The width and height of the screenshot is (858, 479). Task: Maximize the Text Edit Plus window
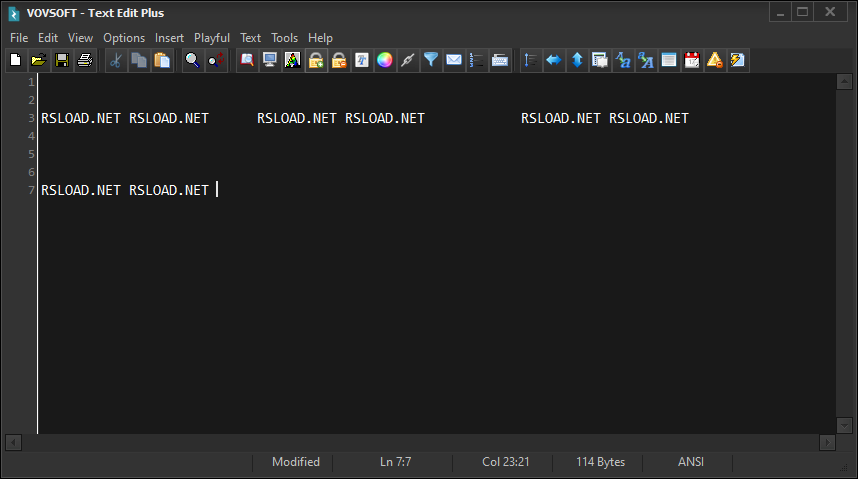(x=803, y=12)
